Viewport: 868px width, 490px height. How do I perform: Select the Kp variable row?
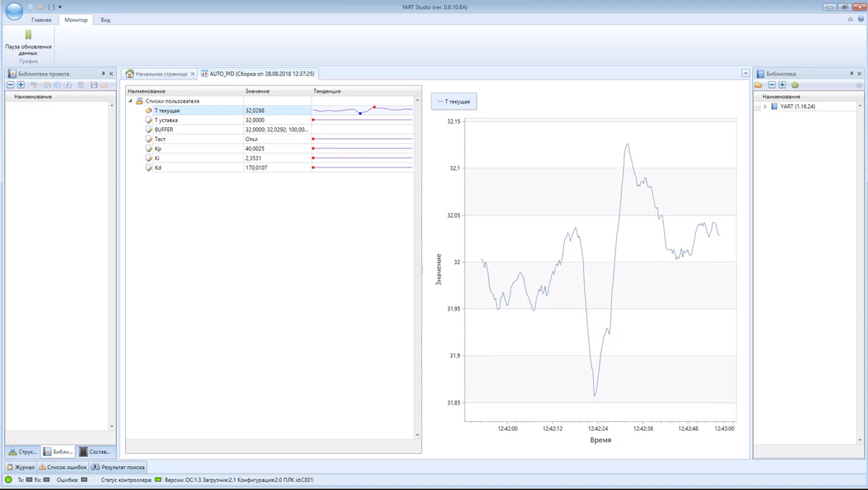[269, 148]
